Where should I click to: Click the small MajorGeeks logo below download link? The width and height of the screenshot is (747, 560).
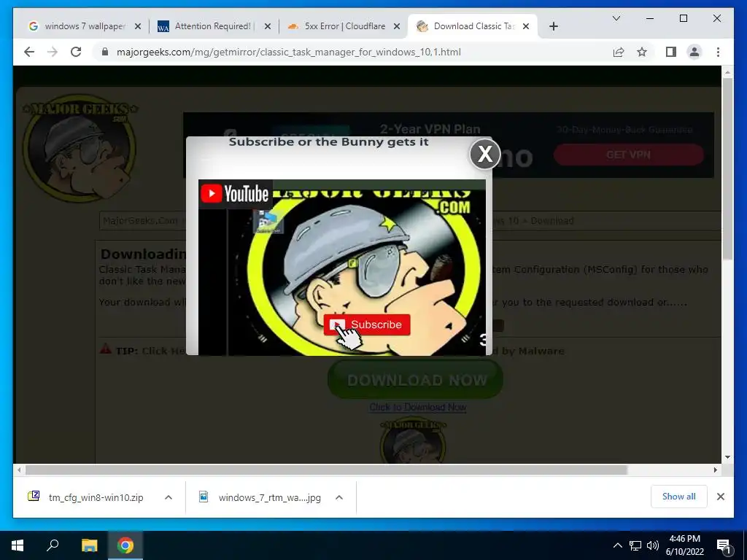click(x=413, y=440)
